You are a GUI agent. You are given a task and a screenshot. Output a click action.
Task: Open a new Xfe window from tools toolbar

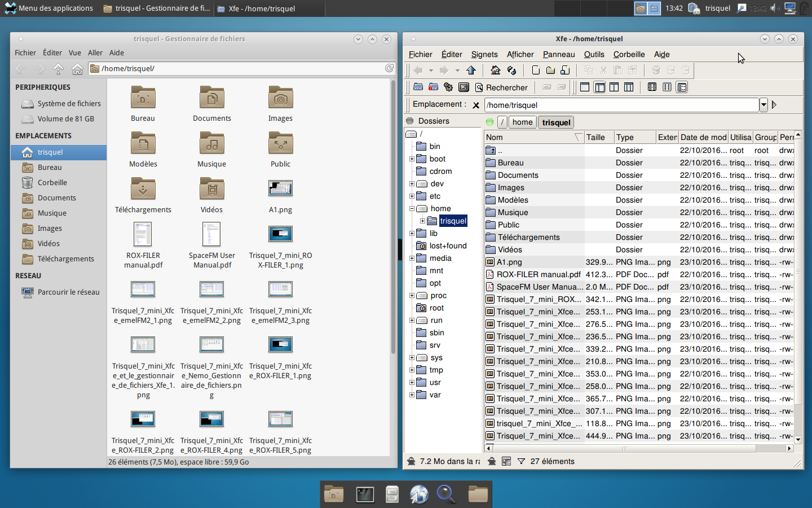click(x=418, y=87)
